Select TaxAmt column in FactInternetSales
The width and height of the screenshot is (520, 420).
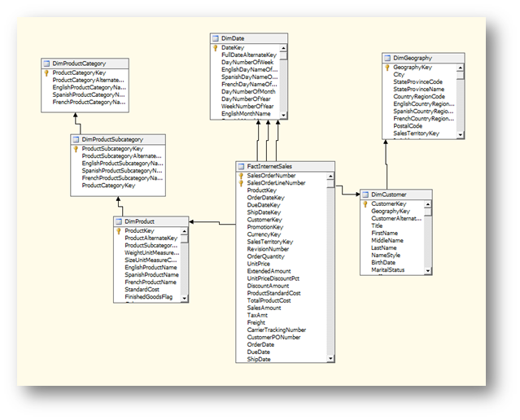257,315
